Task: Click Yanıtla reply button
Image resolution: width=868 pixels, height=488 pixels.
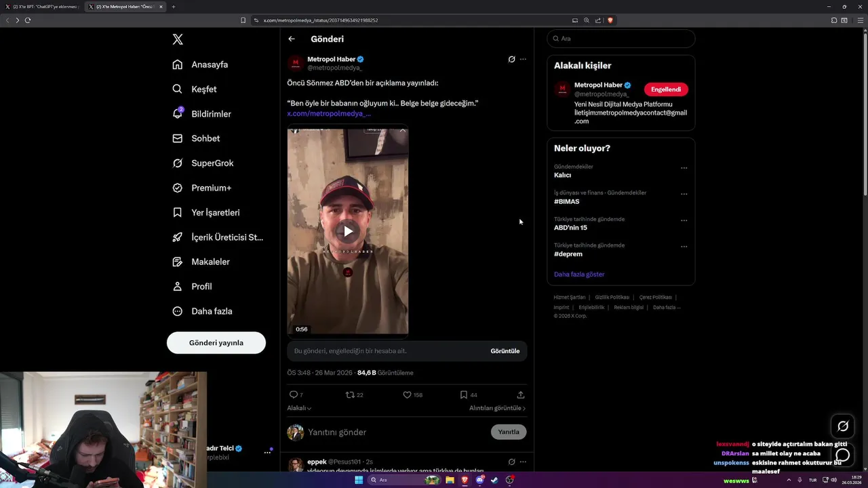Action: pyautogui.click(x=509, y=432)
